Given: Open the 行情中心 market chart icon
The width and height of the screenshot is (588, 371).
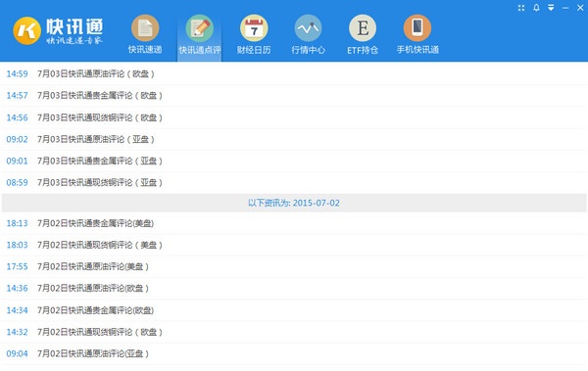Looking at the screenshot, I should [309, 28].
